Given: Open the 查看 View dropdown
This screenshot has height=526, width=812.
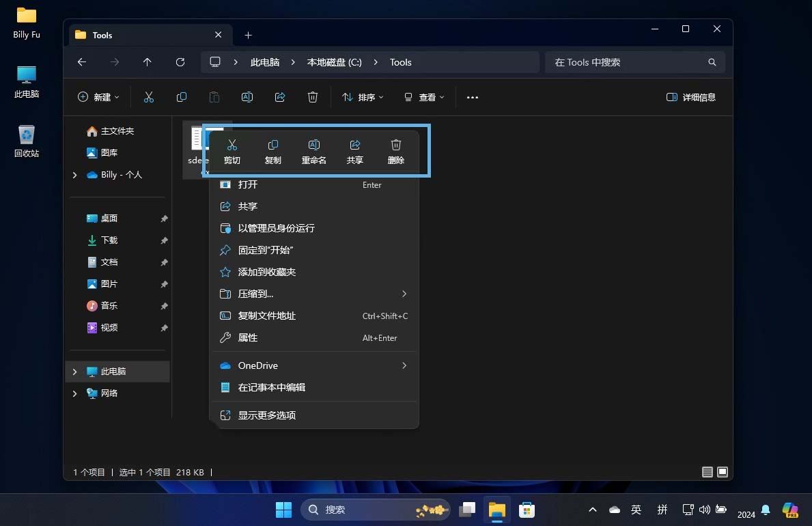Looking at the screenshot, I should click(x=424, y=97).
